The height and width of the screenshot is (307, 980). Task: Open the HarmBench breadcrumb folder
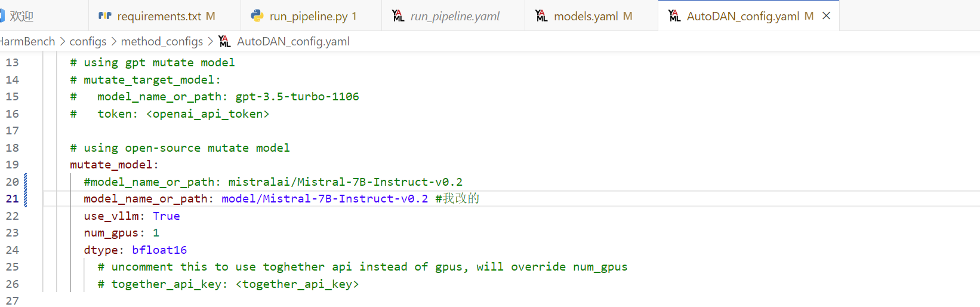pos(26,41)
